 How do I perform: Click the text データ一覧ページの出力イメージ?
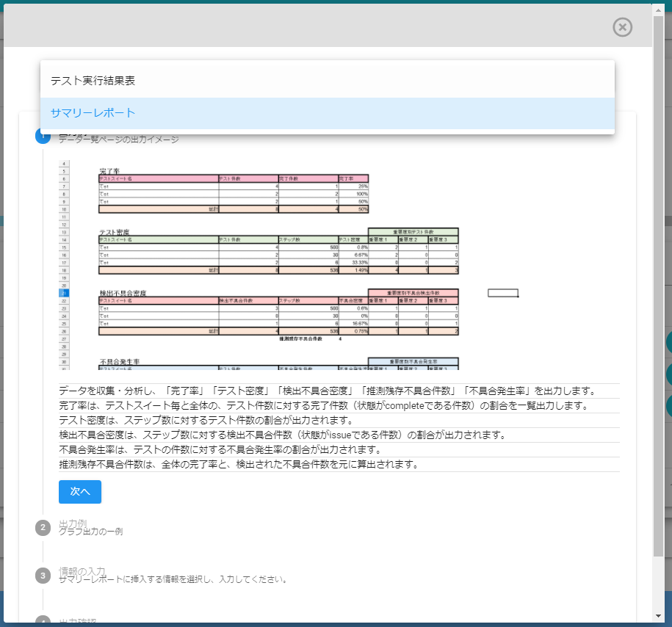[x=119, y=139]
